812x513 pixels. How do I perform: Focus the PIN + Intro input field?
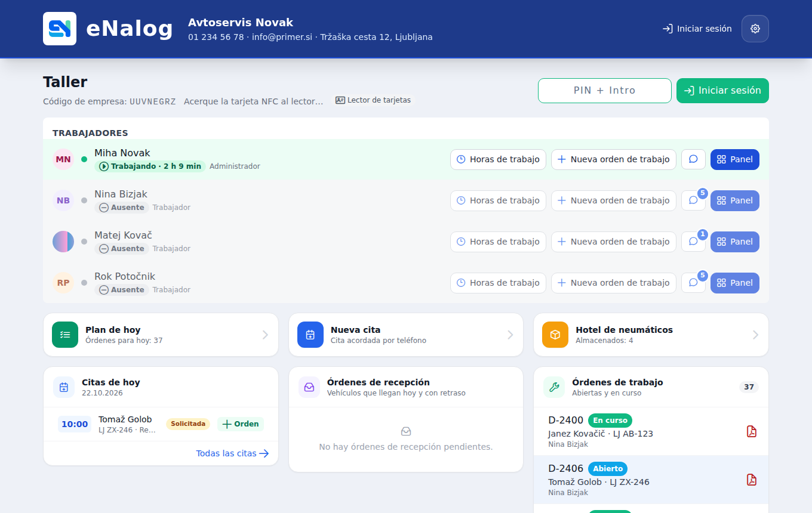[x=605, y=91]
